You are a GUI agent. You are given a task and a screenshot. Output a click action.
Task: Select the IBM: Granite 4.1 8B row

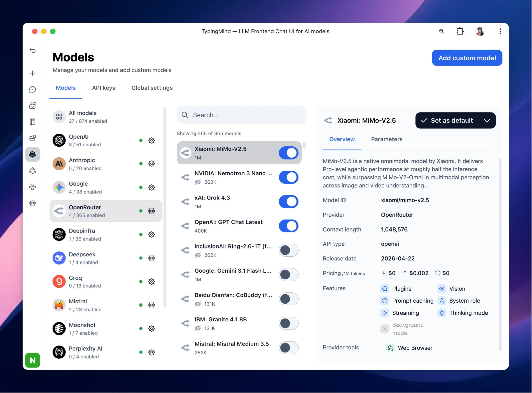[x=239, y=323]
